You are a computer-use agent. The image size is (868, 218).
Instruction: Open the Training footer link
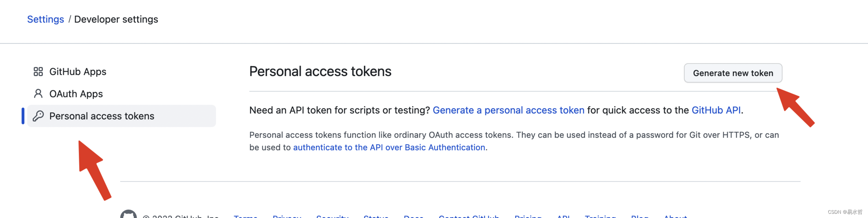(x=600, y=216)
